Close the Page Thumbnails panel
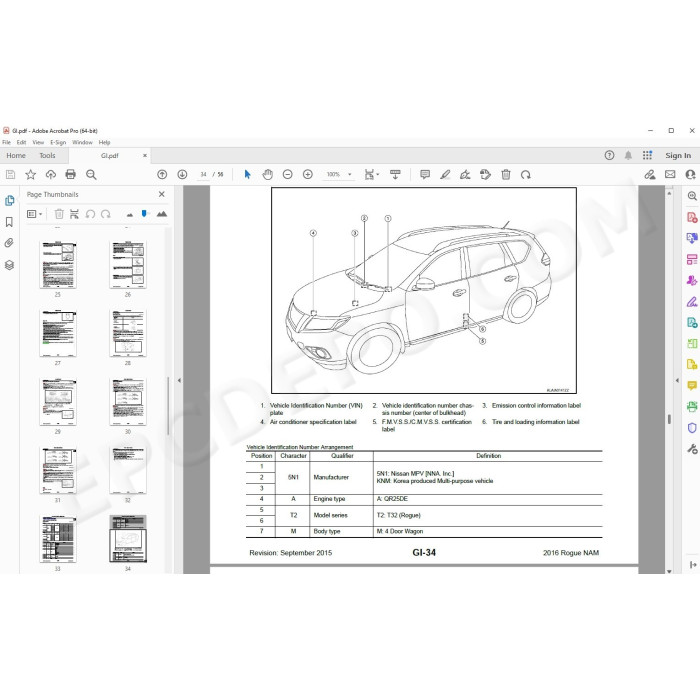The image size is (700, 700). pos(162,194)
